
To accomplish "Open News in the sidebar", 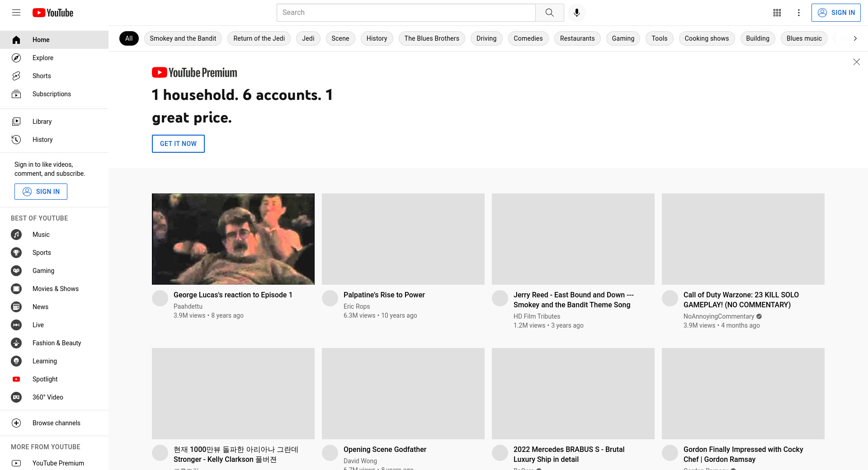I will (x=54, y=307).
